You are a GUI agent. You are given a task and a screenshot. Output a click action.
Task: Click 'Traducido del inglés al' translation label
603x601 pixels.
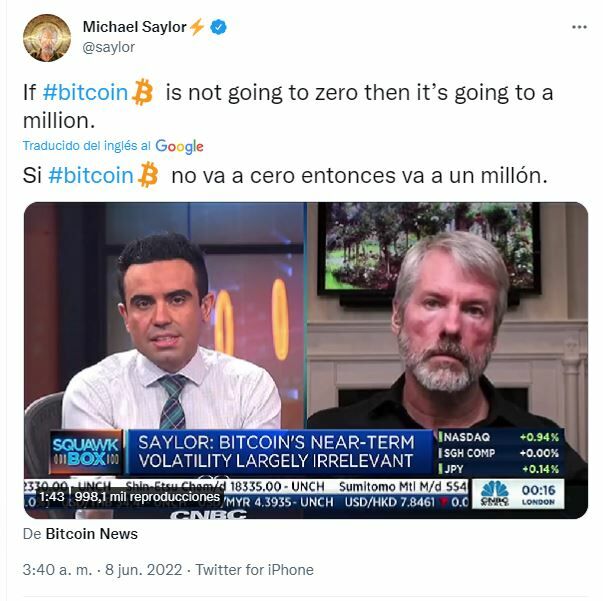[x=87, y=146]
